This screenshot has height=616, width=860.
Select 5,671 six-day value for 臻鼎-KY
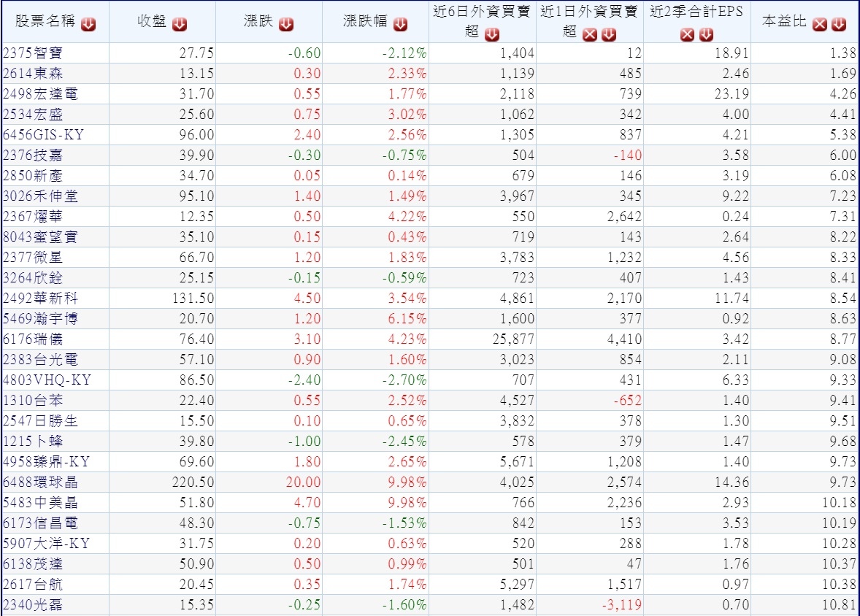click(x=517, y=462)
